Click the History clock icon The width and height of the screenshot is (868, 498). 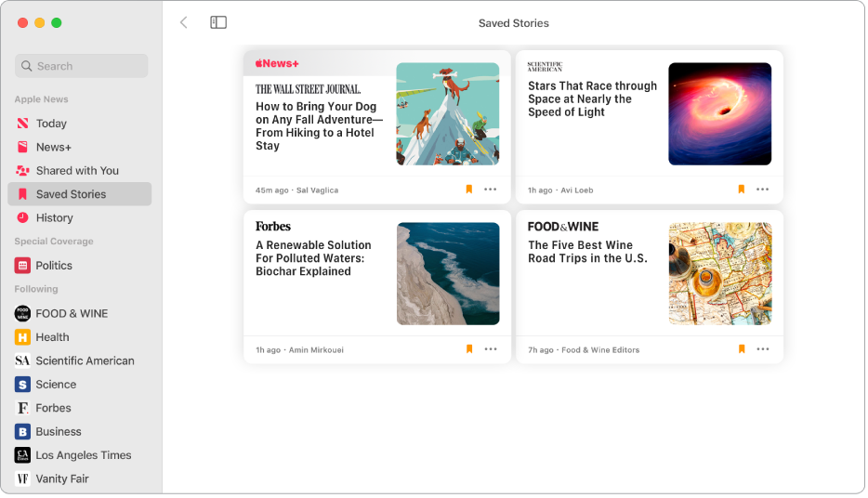(x=22, y=217)
